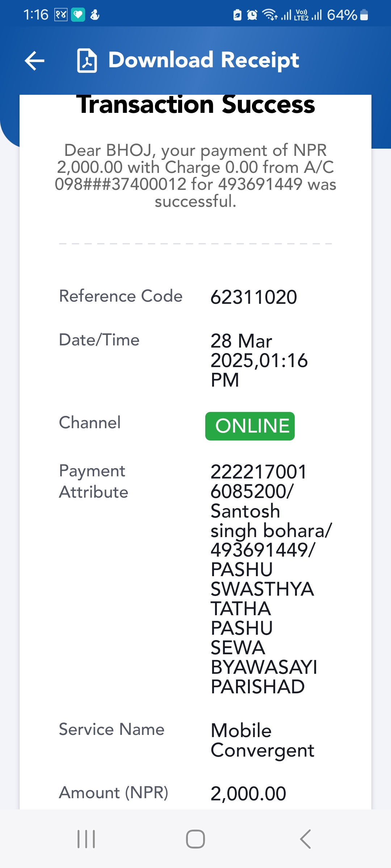Tap the Android home navigation button
Viewport: 391px width, 868px height.
tap(195, 839)
